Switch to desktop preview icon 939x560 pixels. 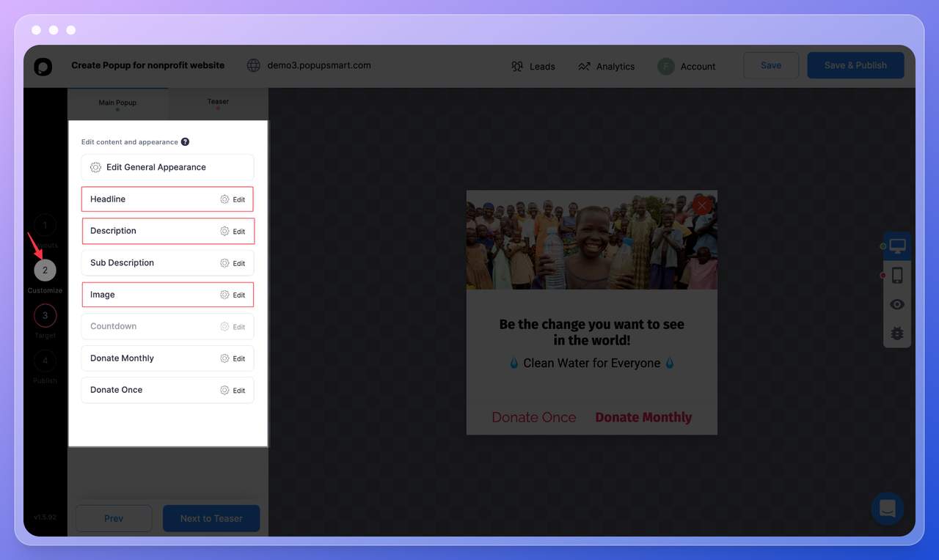(897, 246)
